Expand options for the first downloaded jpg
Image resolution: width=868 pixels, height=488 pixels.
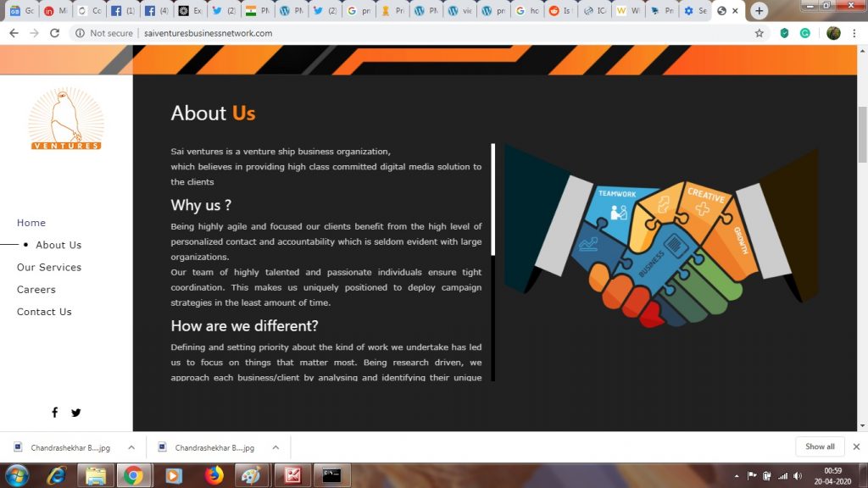131,447
